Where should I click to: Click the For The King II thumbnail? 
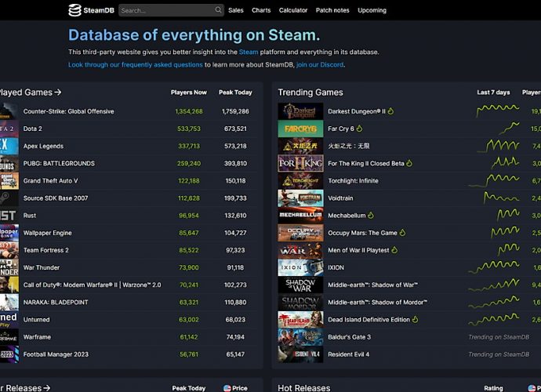[x=300, y=163]
